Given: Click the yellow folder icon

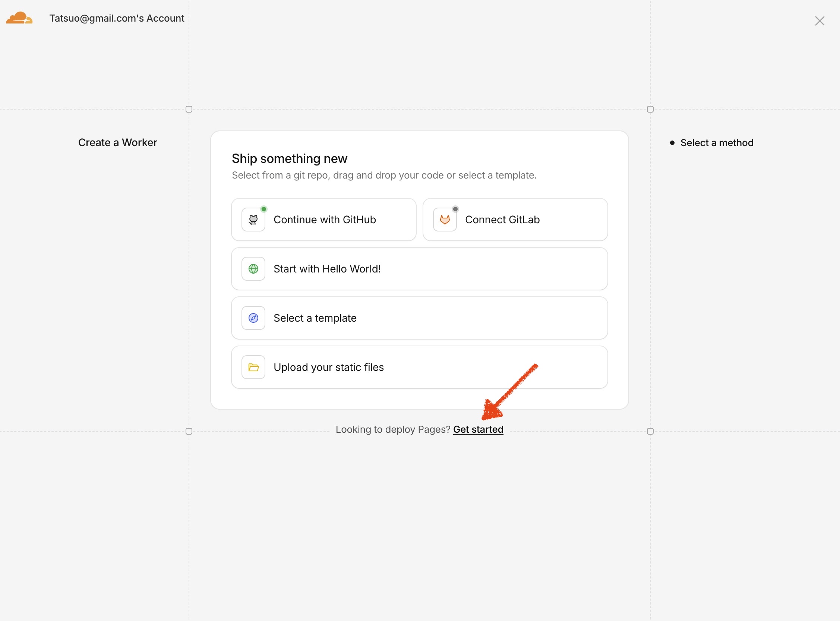Looking at the screenshot, I should point(253,367).
